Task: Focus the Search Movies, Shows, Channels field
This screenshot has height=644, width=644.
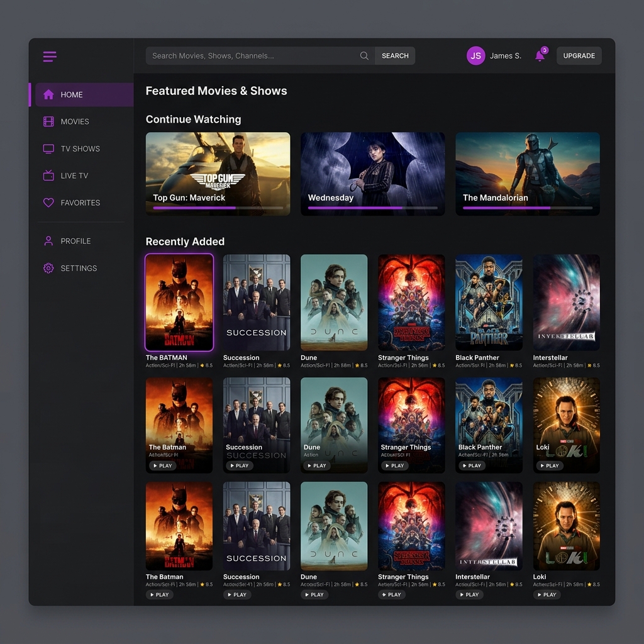Action: point(260,56)
